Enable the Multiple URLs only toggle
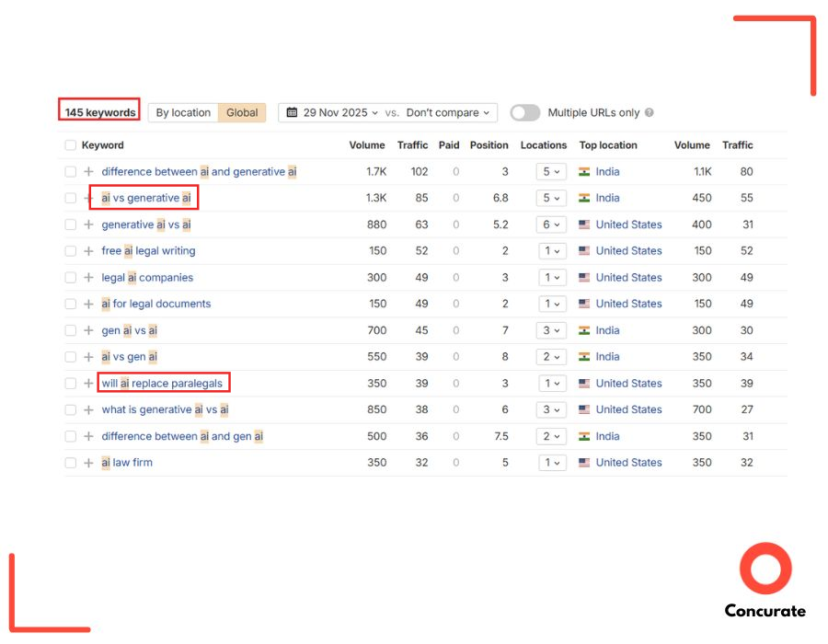Image resolution: width=828 pixels, height=644 pixels. coord(524,112)
